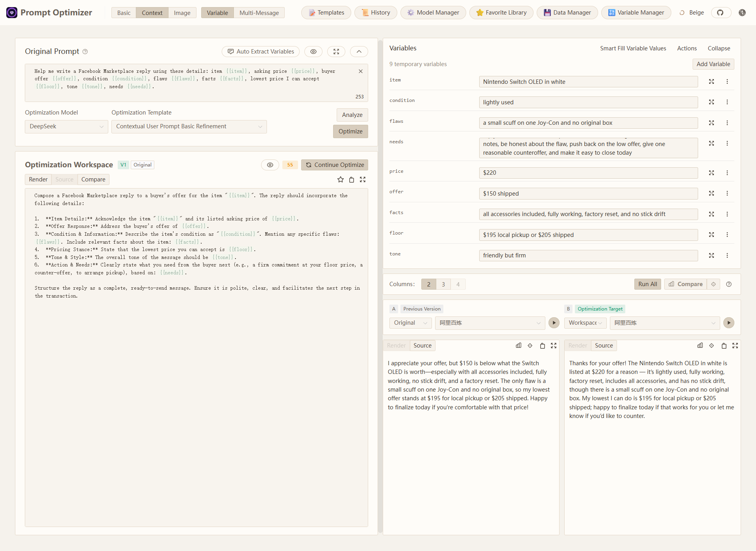
Task: Open the DeepSeek optimization model dropdown
Action: [66, 126]
